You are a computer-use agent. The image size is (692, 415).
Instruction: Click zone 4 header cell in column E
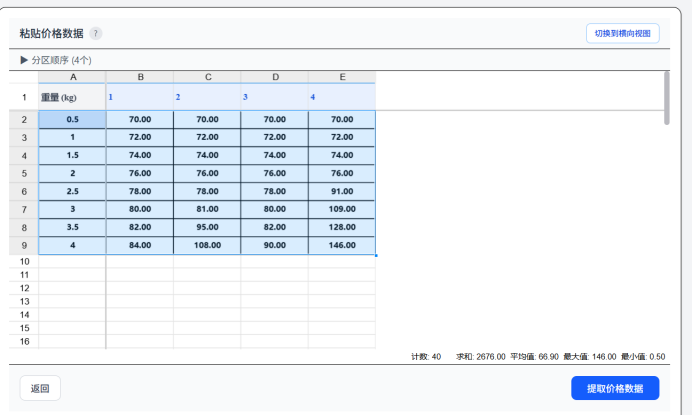tap(342, 97)
